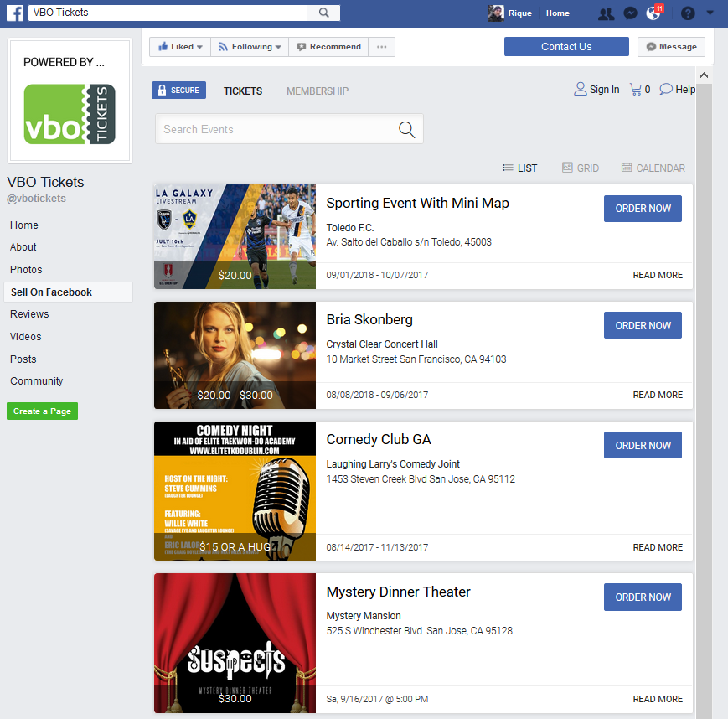This screenshot has height=719, width=728.
Task: Switch to the MEMBERSHIP tab
Action: pyautogui.click(x=318, y=91)
